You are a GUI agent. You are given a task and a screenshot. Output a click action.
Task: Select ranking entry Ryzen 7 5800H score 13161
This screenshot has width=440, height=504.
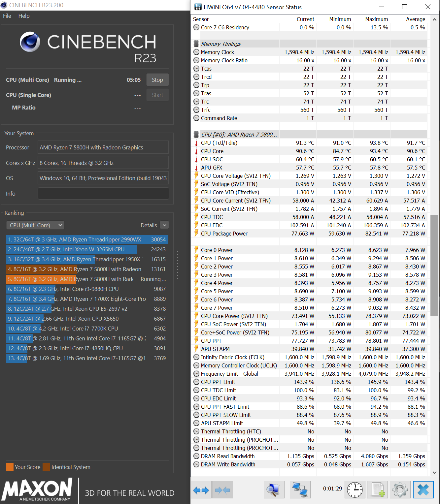point(87,269)
